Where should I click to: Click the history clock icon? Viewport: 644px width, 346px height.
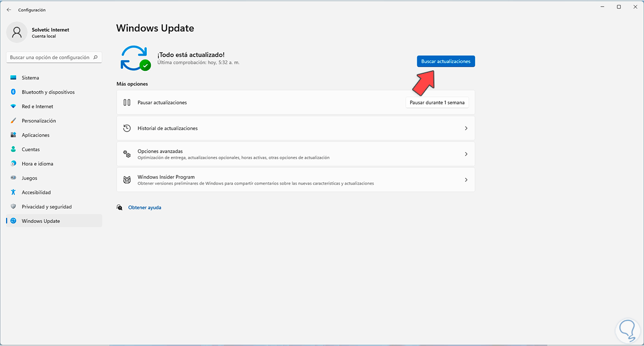click(127, 128)
